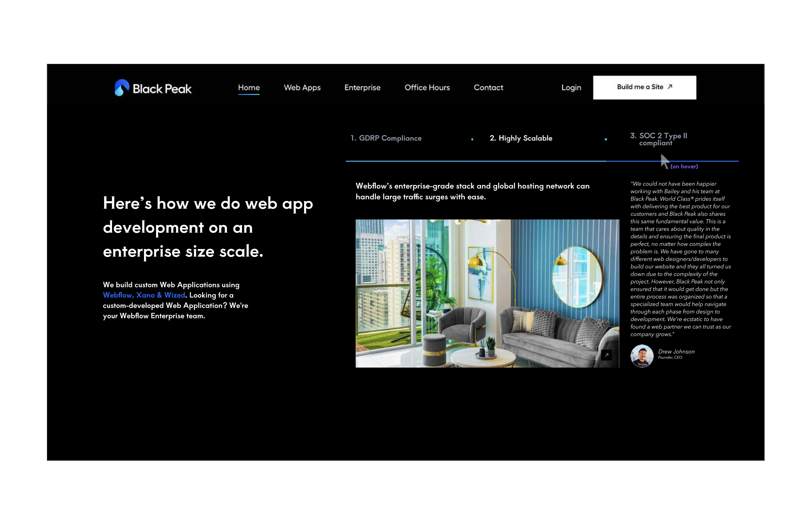Click Drew Johnson's round avatar photo
This screenshot has width=812, height=525.
pos(642,356)
